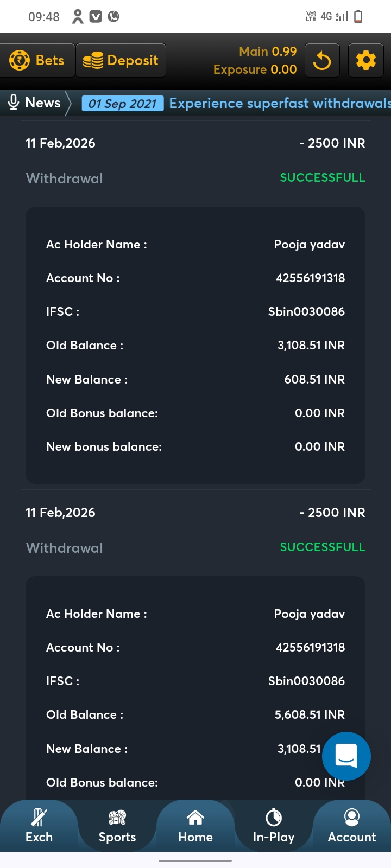Tap the first SUCCESSFULL status label
The image size is (391, 868).
click(322, 177)
